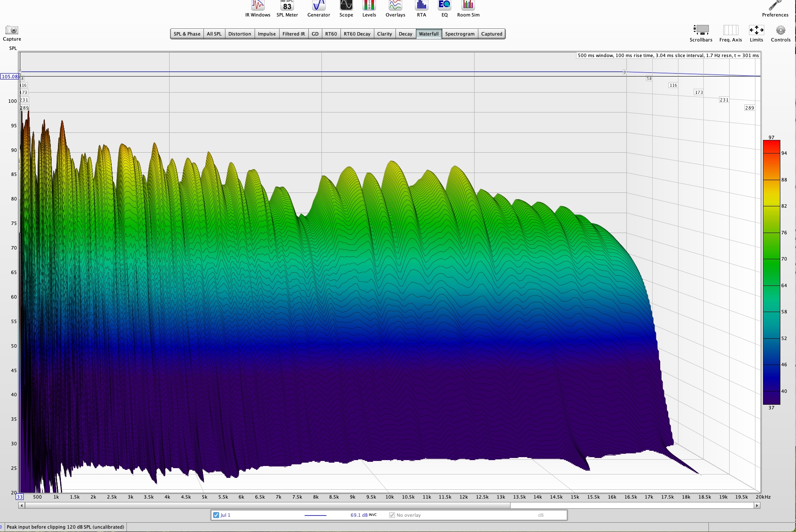The image size is (796, 532).
Task: Switch to the SPL & Phase tab
Action: [187, 34]
